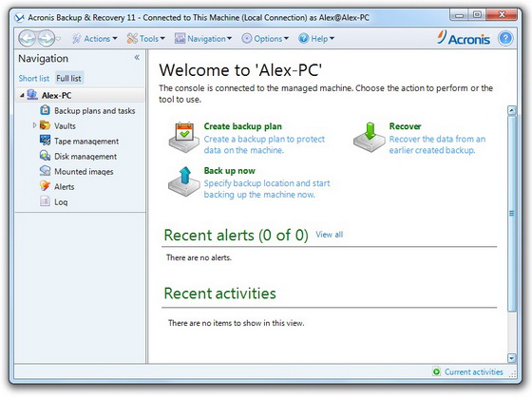Click 'There are no items to show' text
This screenshot has width=532, height=398.
point(237,323)
